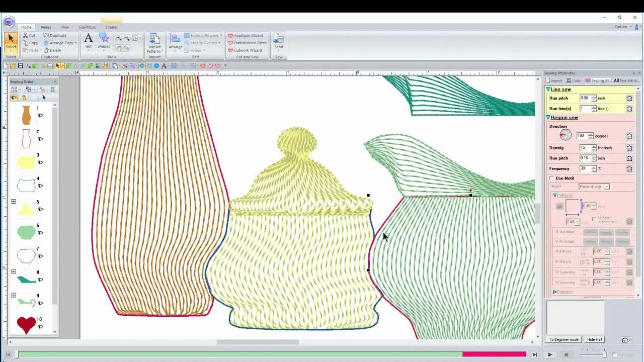Launch the Applique Wizard
Screen dimensions: 644x362
tap(246, 36)
